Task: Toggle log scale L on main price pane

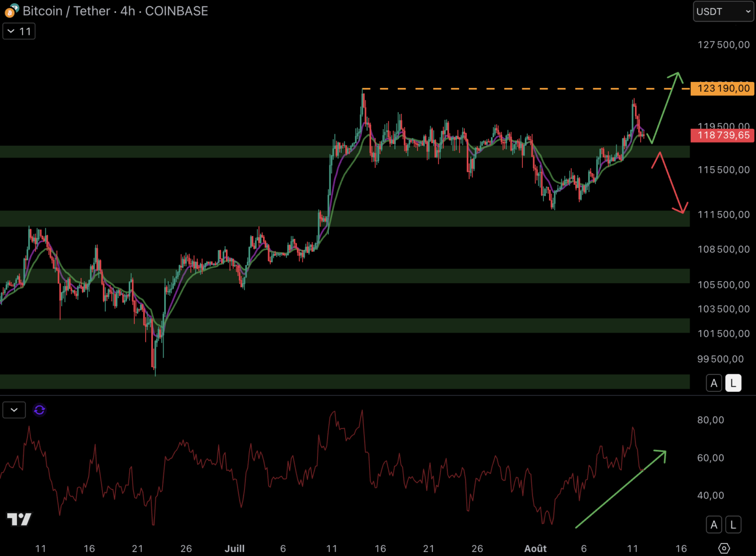Action: (733, 383)
